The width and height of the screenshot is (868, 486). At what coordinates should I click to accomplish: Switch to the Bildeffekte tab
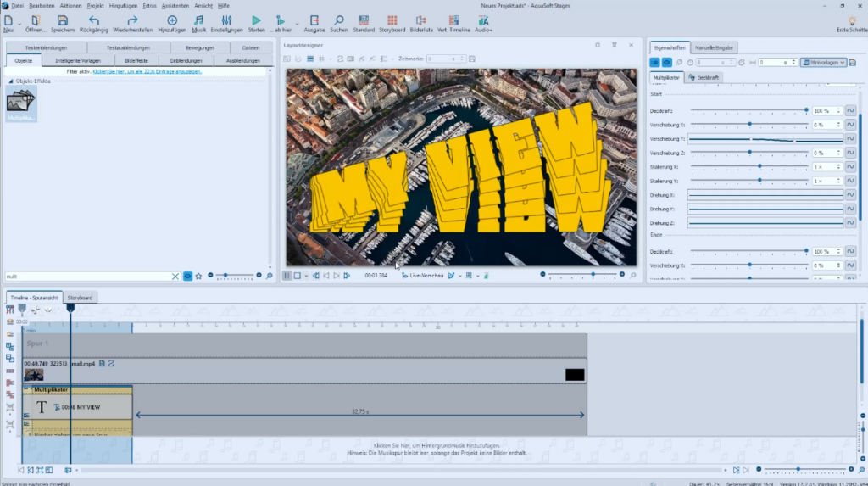pyautogui.click(x=136, y=60)
